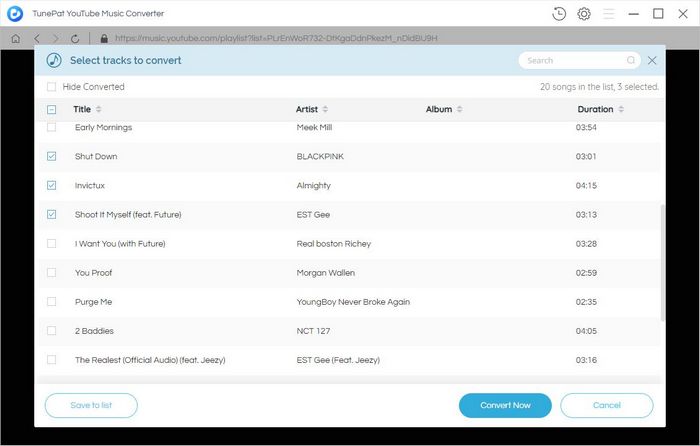Check The Realest (Official Audio) track

(x=51, y=360)
